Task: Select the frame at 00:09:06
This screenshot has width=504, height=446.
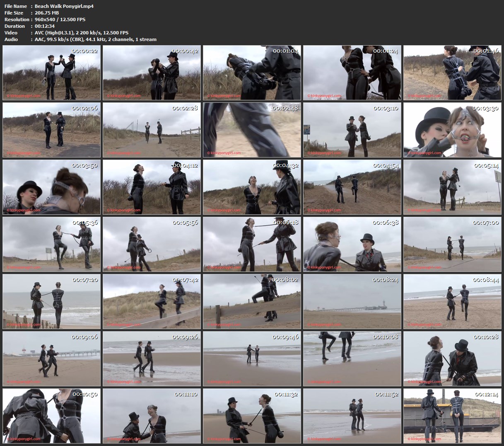Action: click(x=52, y=359)
